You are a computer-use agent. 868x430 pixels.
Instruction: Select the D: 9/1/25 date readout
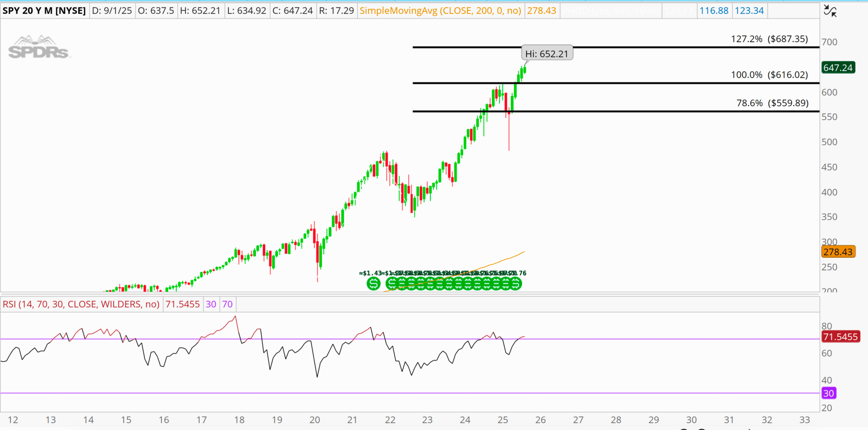tap(112, 10)
